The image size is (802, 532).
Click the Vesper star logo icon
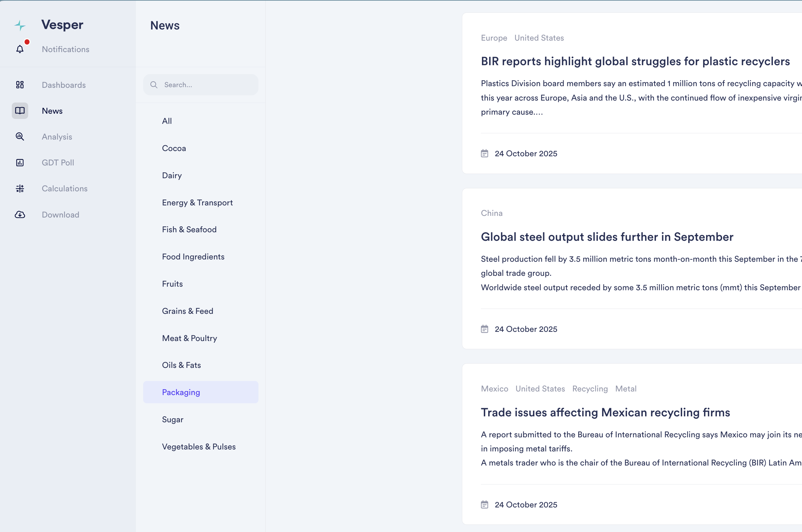(x=20, y=26)
